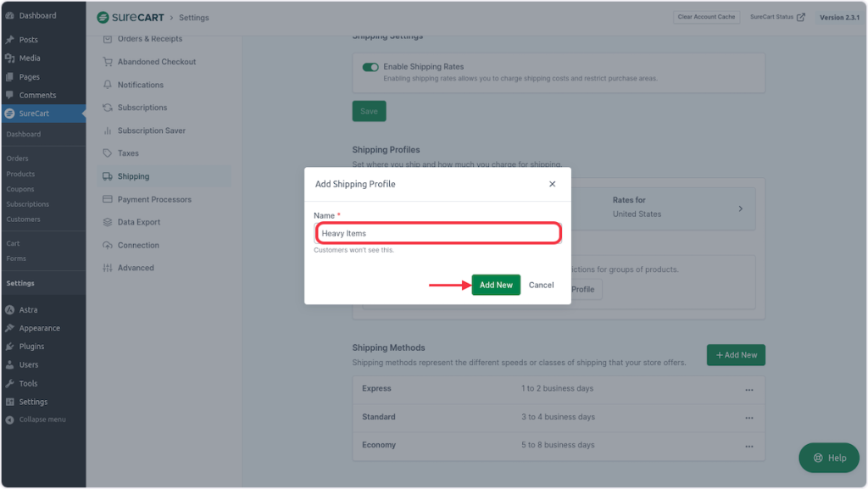868x489 pixels.
Task: Open Coupons in the SureCart submenu
Action: [x=20, y=189]
